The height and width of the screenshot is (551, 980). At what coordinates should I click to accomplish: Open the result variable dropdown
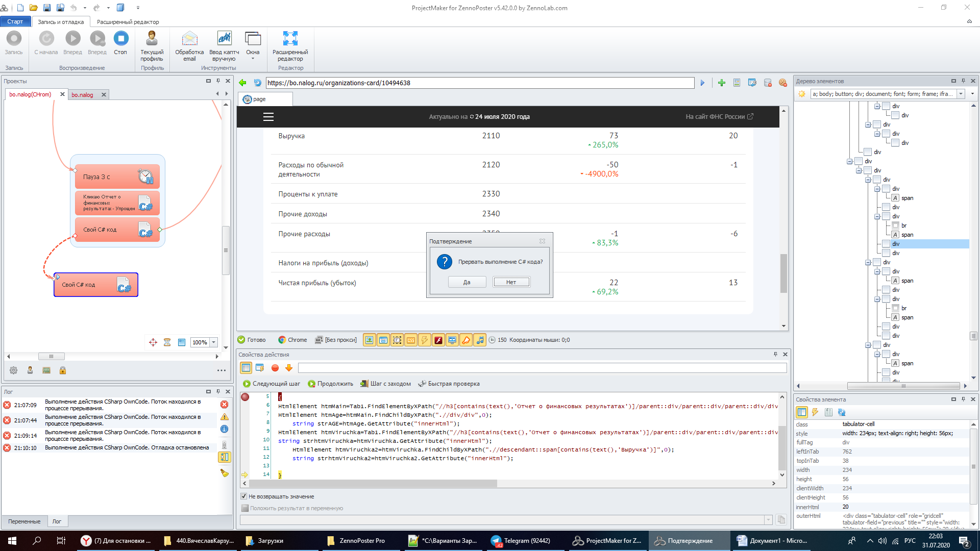pos(768,520)
